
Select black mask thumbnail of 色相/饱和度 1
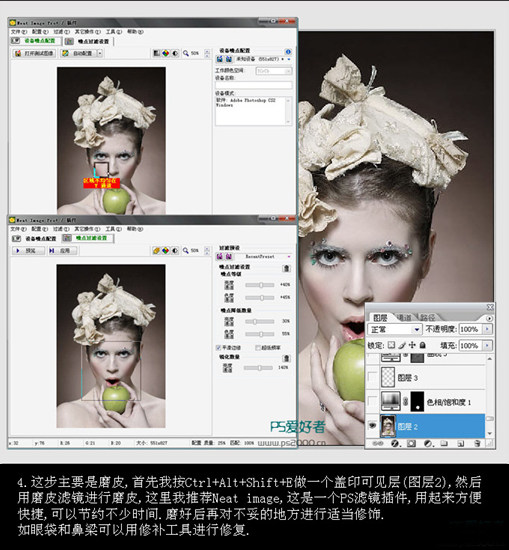point(417,402)
